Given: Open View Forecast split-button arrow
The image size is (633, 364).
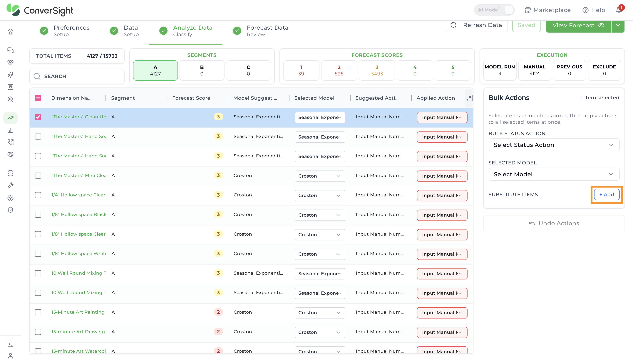Looking at the screenshot, I should [618, 26].
